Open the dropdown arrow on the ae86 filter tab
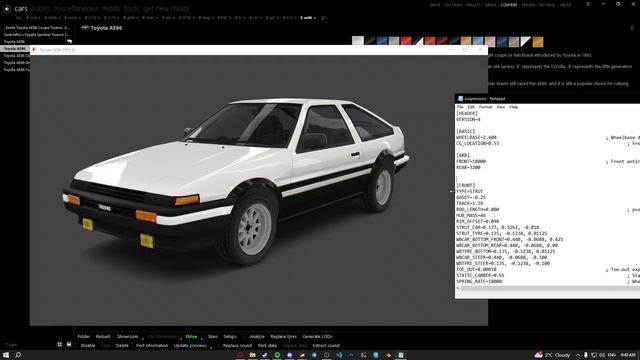 pos(315,18)
